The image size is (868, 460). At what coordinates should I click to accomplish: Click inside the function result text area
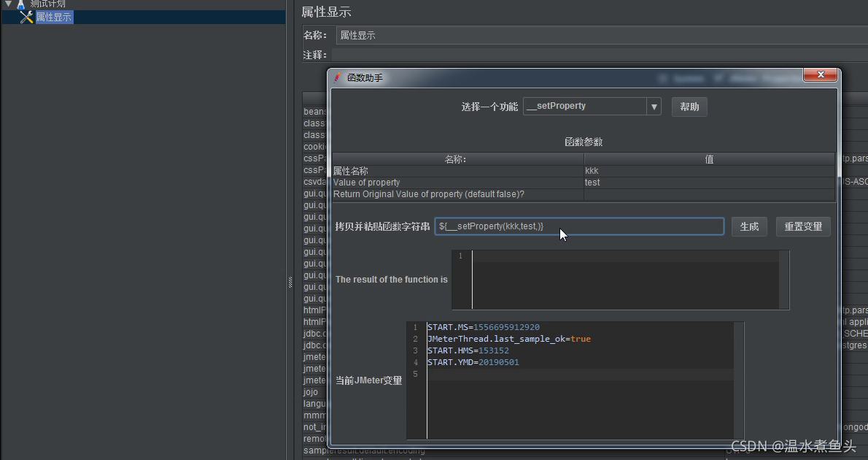(x=625, y=280)
